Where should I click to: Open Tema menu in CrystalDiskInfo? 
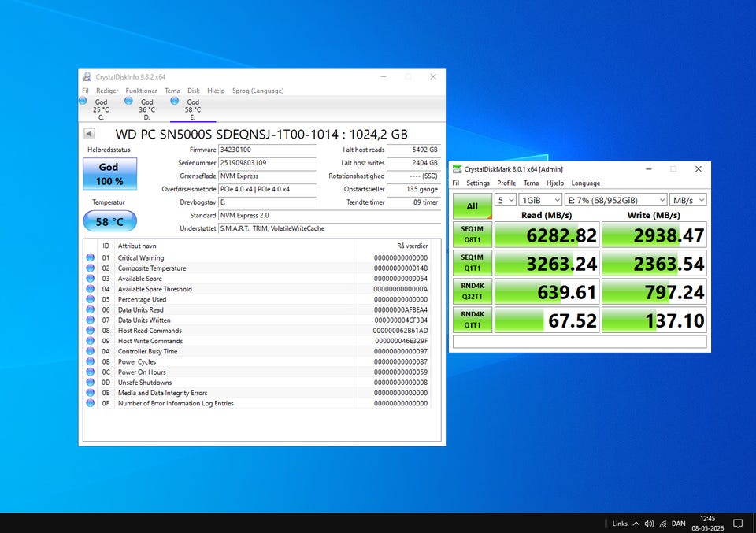(x=172, y=91)
